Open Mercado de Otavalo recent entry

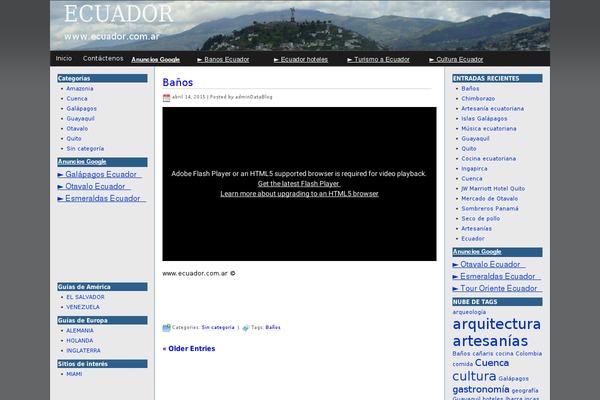[489, 199]
